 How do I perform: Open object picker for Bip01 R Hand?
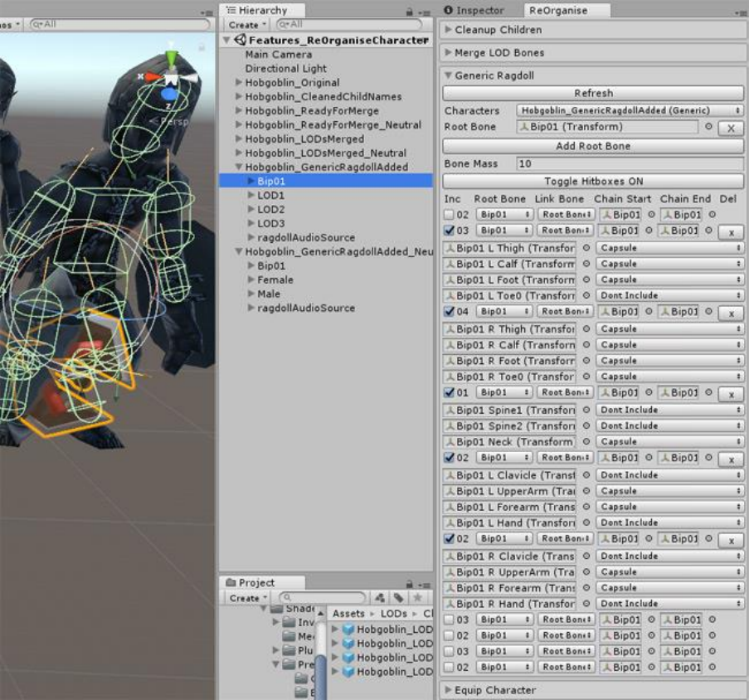click(x=586, y=604)
